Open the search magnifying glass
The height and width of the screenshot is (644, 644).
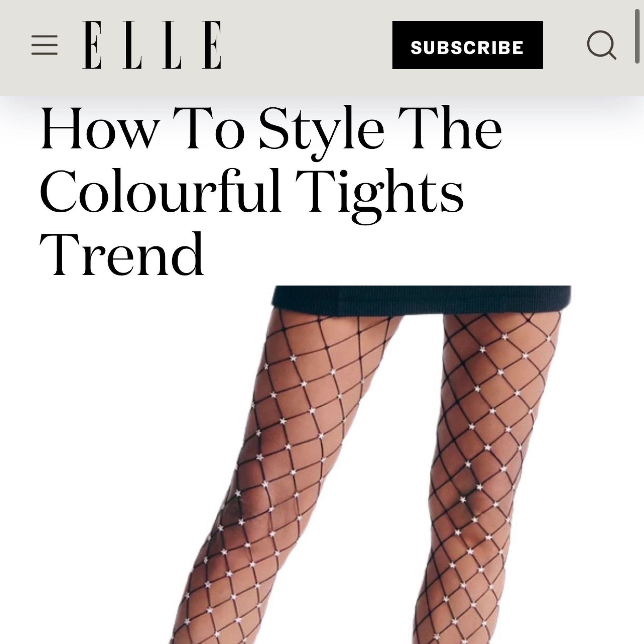coord(601,45)
